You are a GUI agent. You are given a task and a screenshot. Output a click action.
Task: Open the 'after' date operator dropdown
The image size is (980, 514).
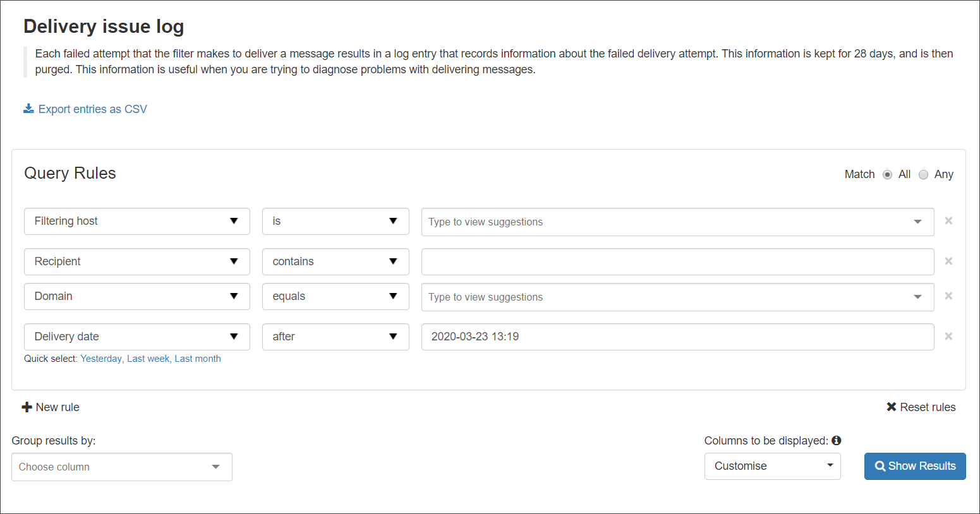(336, 337)
